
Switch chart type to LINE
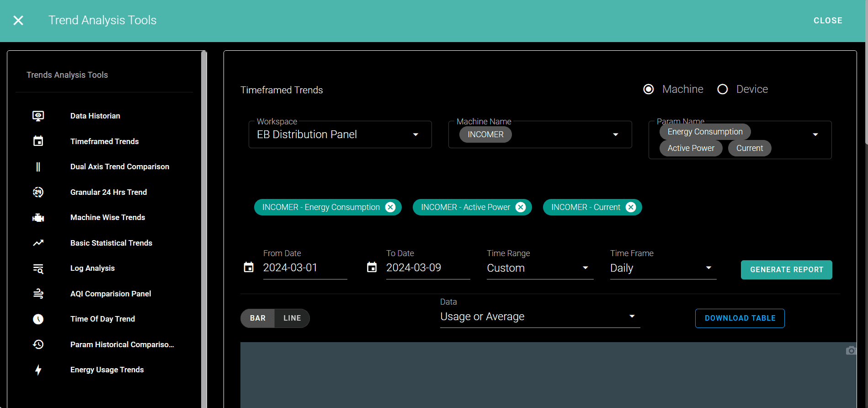tap(292, 318)
